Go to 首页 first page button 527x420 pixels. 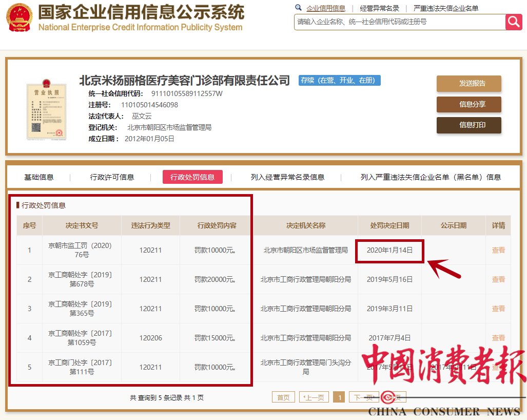[x=283, y=397]
